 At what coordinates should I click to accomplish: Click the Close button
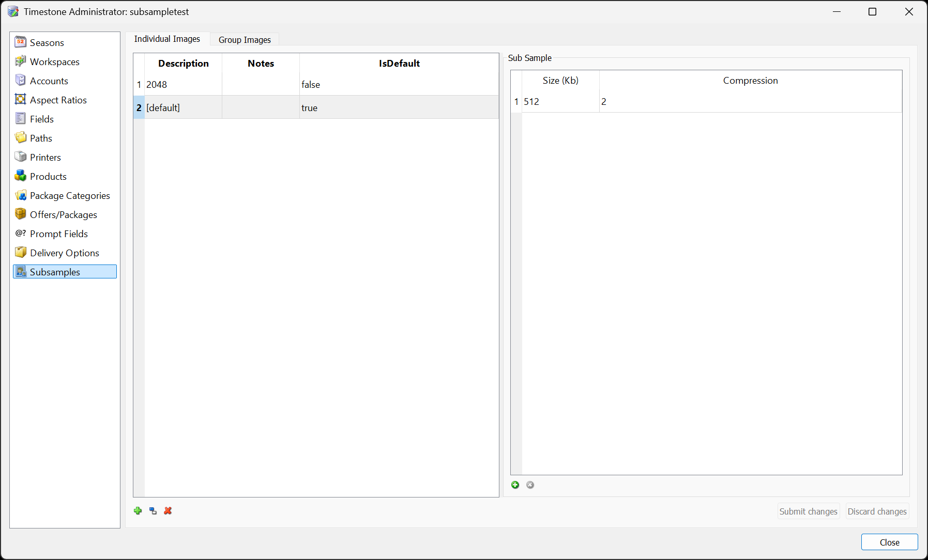point(890,542)
